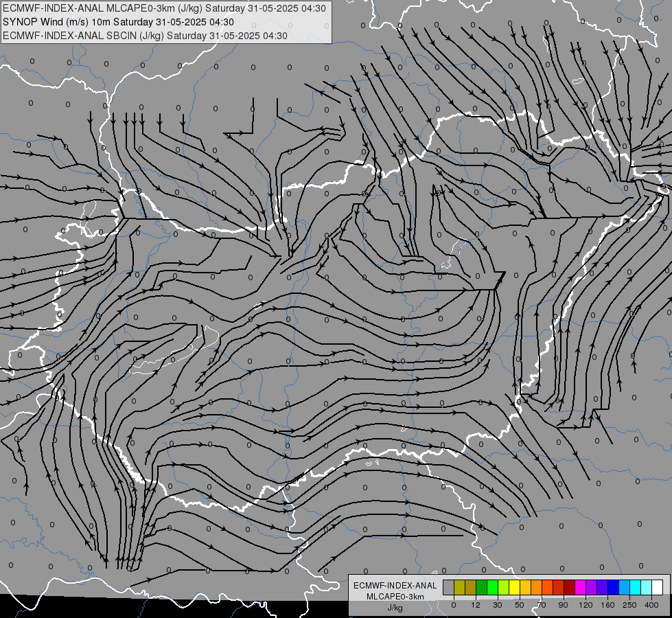Screen dimensions: 672x618
Task: Select the magenta legend swatch
Action: 580,587
